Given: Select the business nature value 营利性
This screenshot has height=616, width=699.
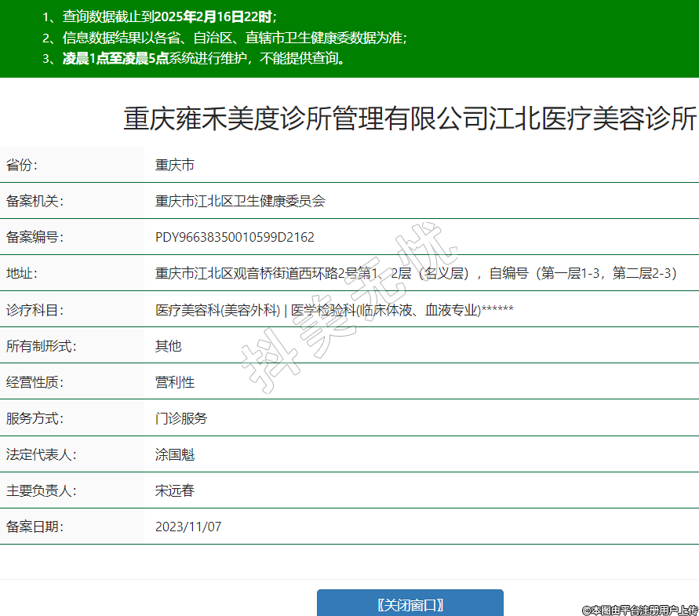Looking at the screenshot, I should click(x=175, y=382).
